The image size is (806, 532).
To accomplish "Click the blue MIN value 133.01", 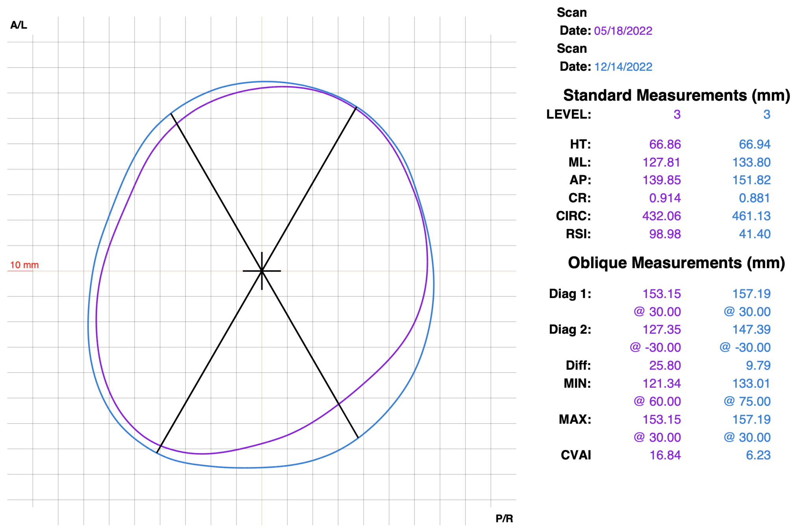I will (751, 383).
